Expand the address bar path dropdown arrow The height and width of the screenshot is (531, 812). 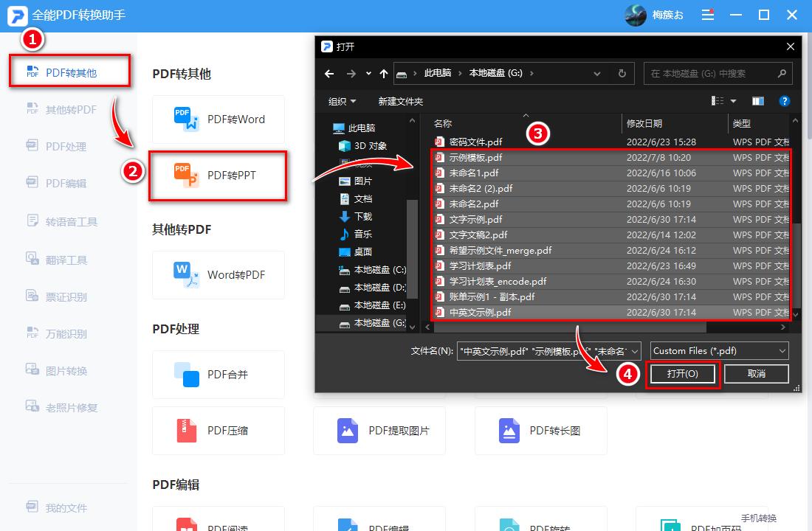point(596,73)
